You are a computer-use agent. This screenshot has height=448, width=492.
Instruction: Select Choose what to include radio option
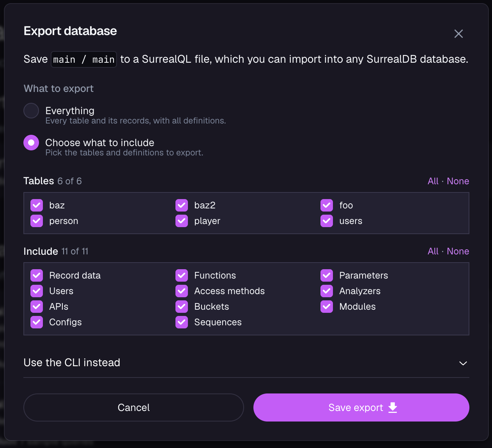click(x=31, y=143)
